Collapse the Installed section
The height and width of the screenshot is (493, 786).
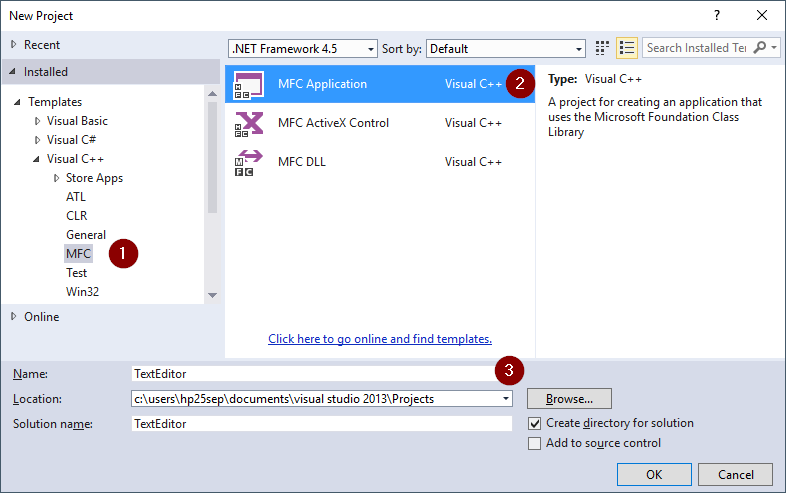(x=13, y=72)
